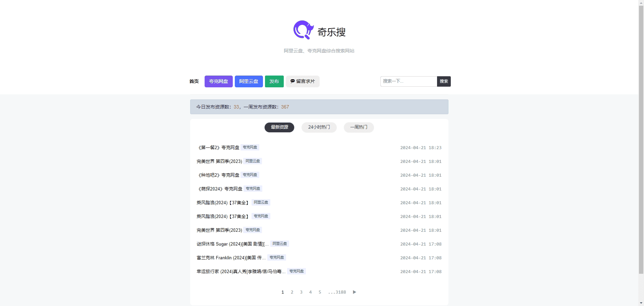Click the 阿里云盘 tag beside 谜探休格 Sugar

click(x=280, y=244)
